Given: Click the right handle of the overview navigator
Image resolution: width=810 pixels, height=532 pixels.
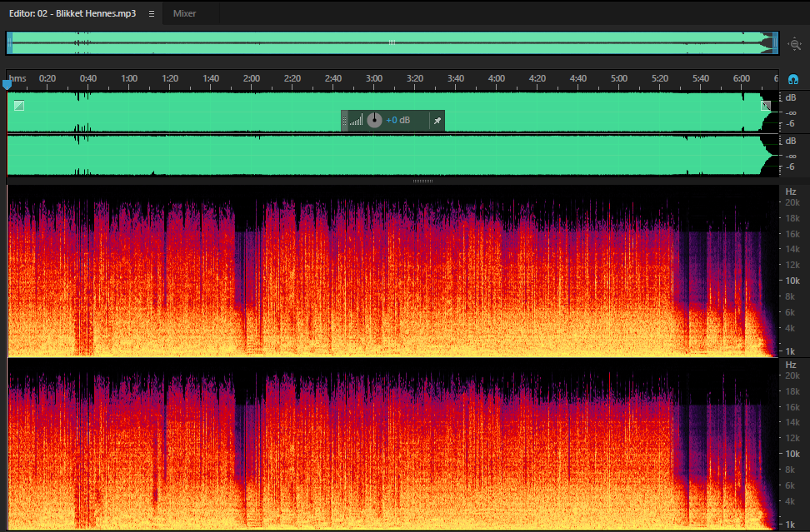Looking at the screenshot, I should tap(775, 43).
